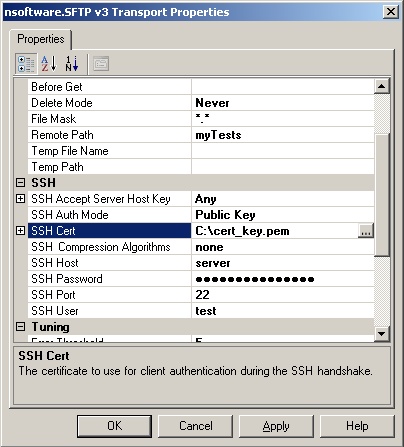Click the none compression value
The image size is (404, 447).
(283, 247)
